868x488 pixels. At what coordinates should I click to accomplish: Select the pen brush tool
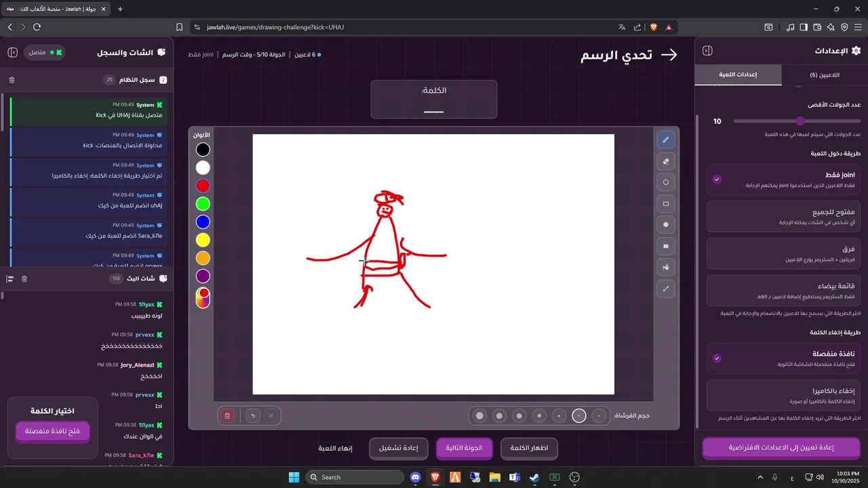click(666, 140)
